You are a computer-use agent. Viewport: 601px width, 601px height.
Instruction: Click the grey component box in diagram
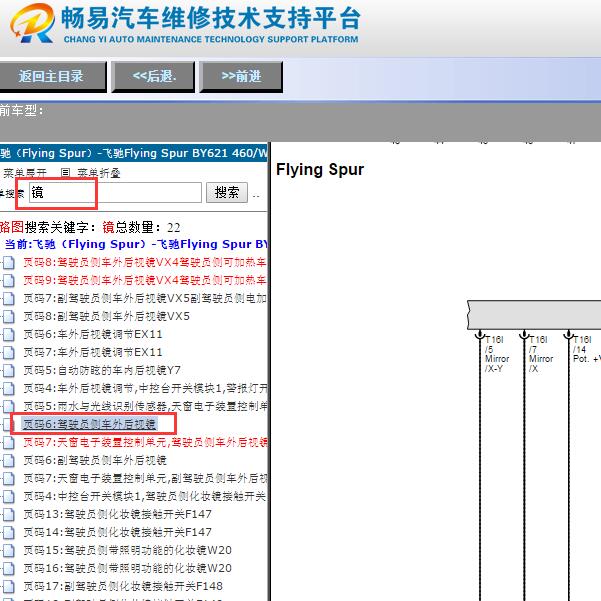coord(534,315)
